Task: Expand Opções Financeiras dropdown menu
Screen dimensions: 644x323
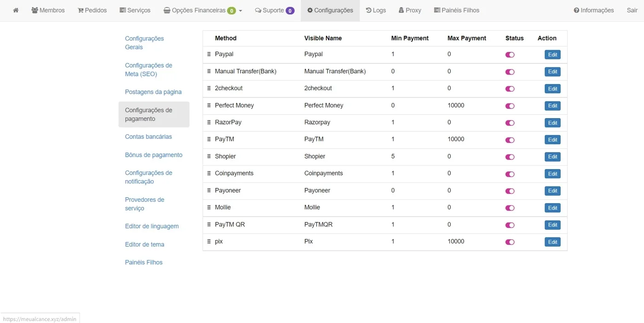Action: tap(203, 10)
